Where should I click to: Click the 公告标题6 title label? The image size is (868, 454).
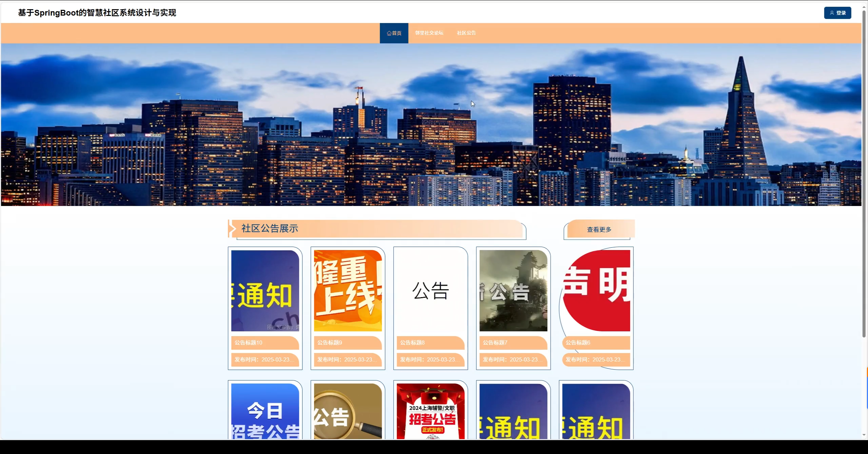click(578, 343)
